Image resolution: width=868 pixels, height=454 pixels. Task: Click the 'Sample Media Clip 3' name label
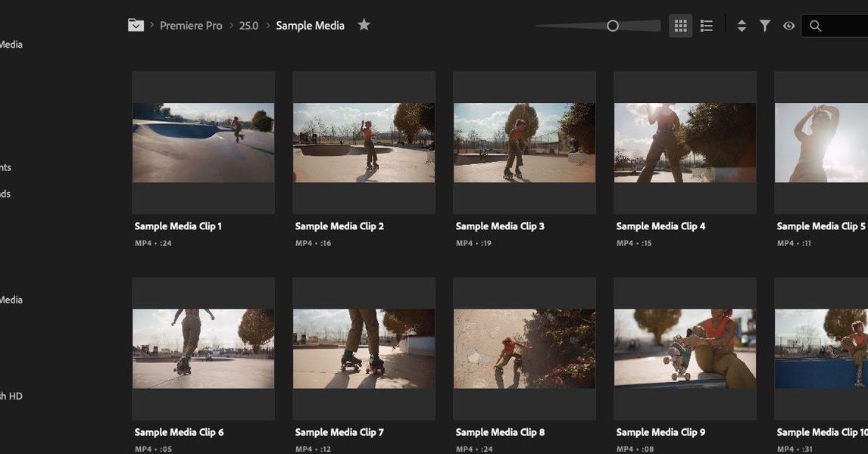[500, 226]
